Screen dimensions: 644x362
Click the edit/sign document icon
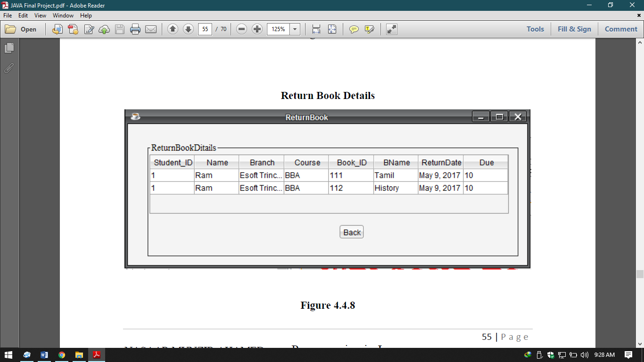89,29
